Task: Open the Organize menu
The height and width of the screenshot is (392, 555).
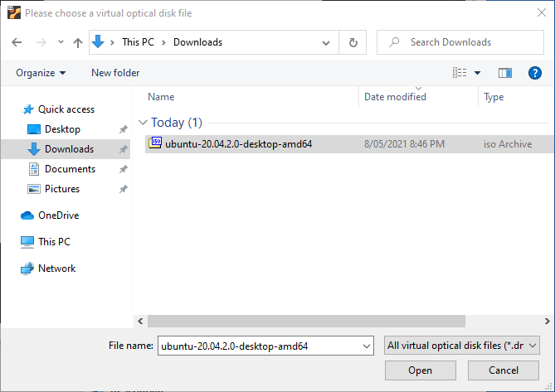Action: pos(41,73)
